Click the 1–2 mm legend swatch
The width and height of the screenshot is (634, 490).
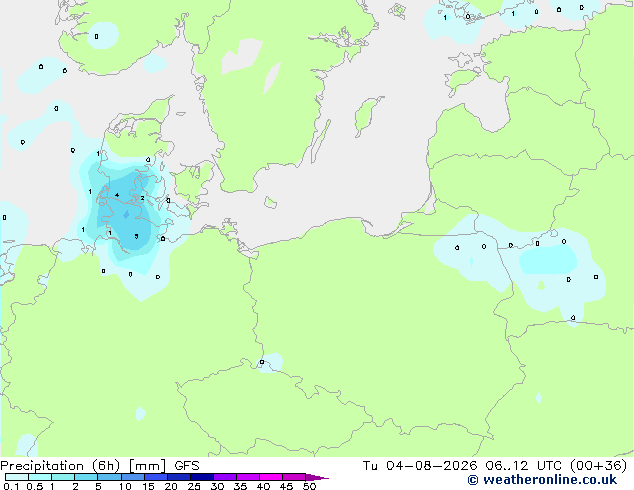[x=63, y=477]
